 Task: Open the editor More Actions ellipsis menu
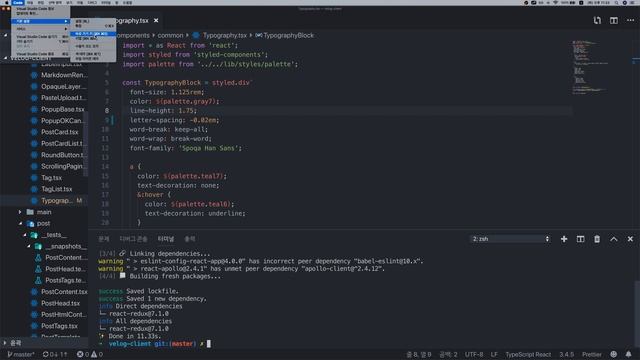630,20
